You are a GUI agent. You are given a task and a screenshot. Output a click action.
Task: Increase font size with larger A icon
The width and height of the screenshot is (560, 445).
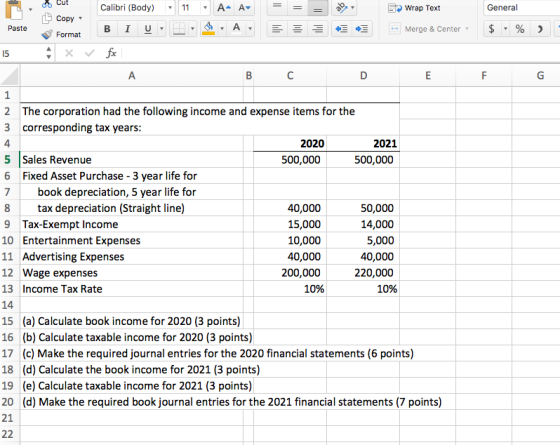pos(224,8)
